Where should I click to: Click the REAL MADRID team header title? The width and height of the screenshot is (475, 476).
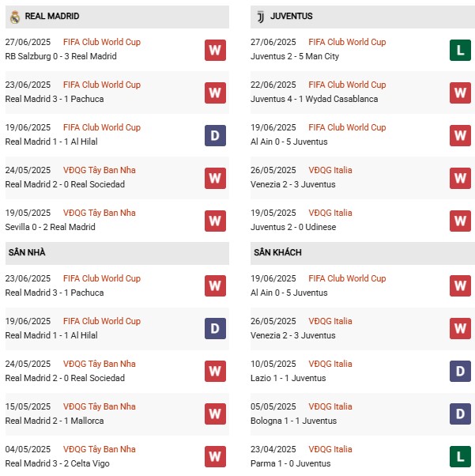pyautogui.click(x=52, y=16)
